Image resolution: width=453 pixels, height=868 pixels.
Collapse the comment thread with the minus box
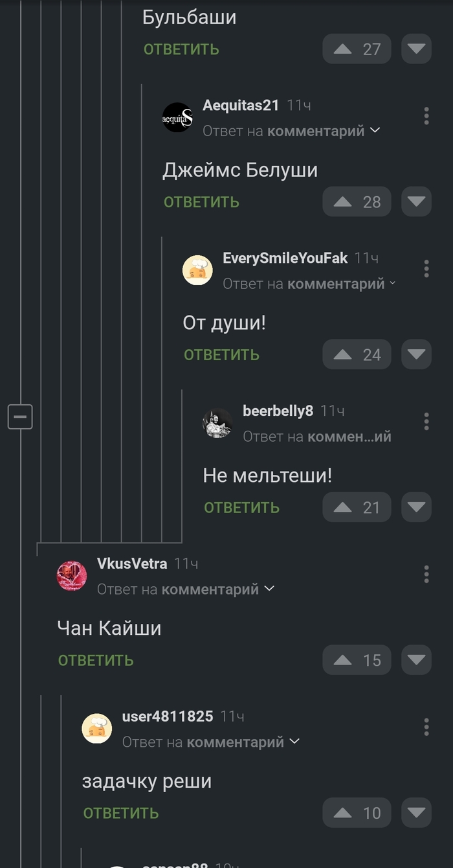[x=20, y=417]
